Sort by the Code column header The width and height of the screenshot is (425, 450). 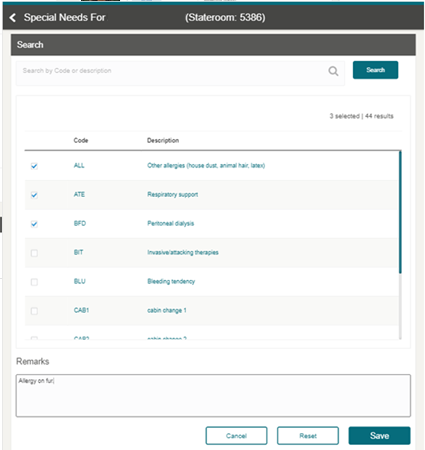tap(81, 140)
